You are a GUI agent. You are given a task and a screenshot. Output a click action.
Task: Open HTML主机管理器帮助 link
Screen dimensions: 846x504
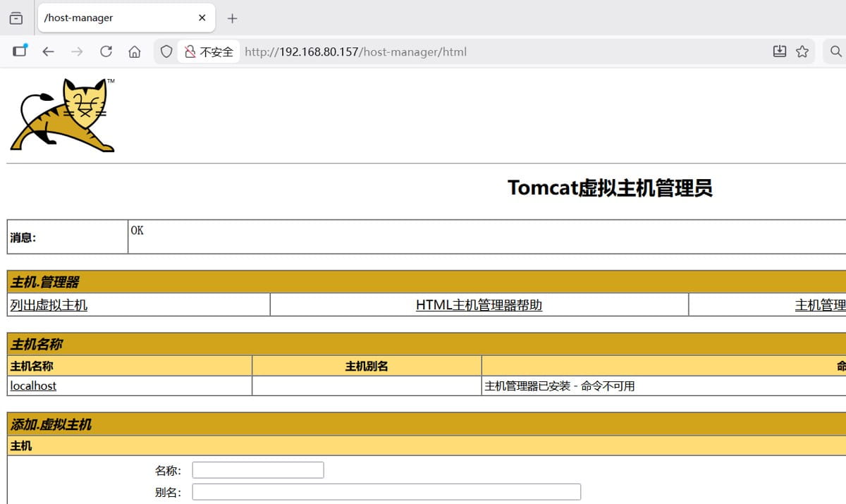[x=479, y=305]
